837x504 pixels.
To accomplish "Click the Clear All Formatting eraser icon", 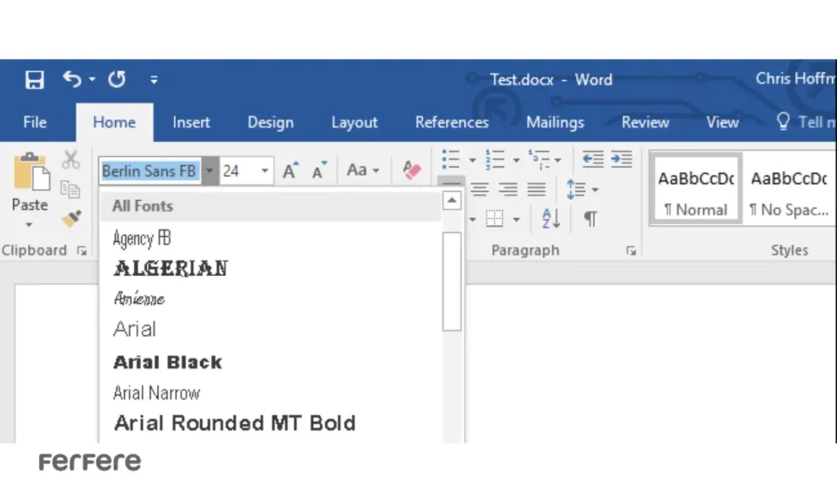I will click(x=411, y=170).
